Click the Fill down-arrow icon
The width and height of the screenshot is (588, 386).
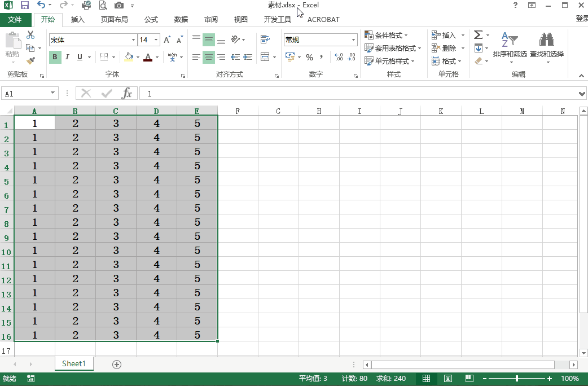478,48
